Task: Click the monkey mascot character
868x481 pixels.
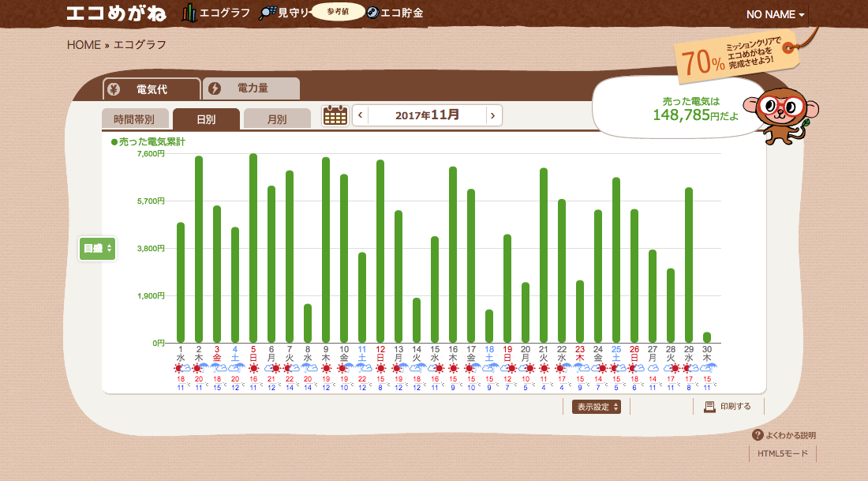Action: pos(783,115)
